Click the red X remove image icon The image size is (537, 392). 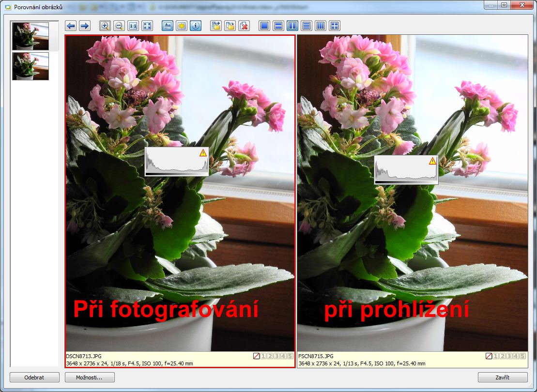(244, 26)
